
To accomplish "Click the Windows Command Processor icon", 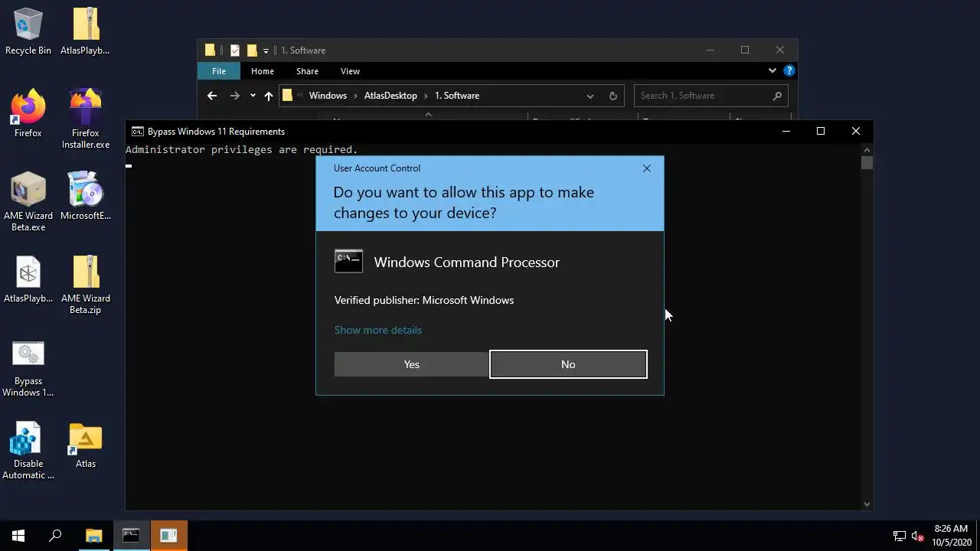I will (348, 262).
